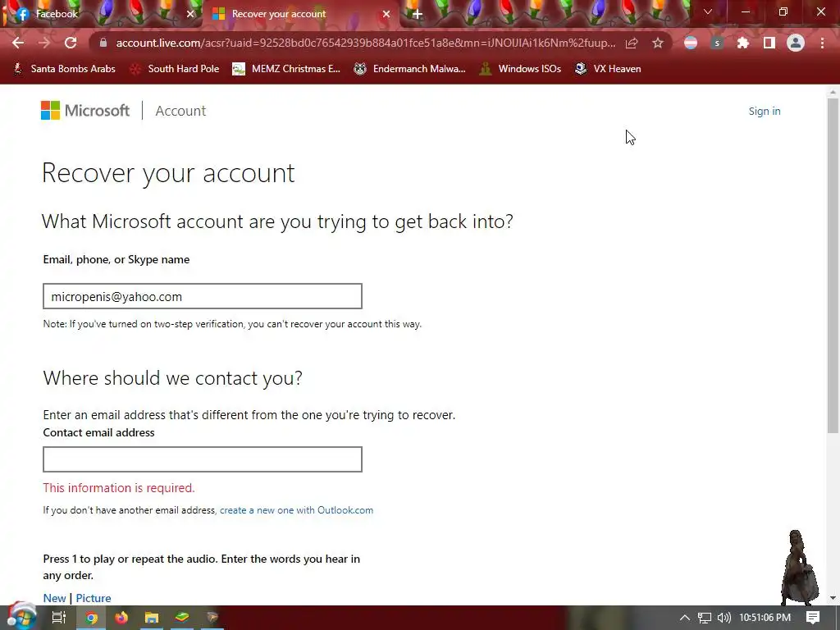Screen dimensions: 840x630
Task: Expand the tab search chevron
Action: coord(708,11)
